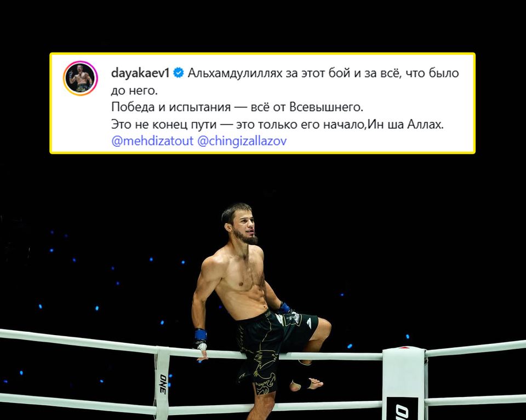Open the @mehdizatout mention
This screenshot has width=526, height=420.
tap(152, 141)
